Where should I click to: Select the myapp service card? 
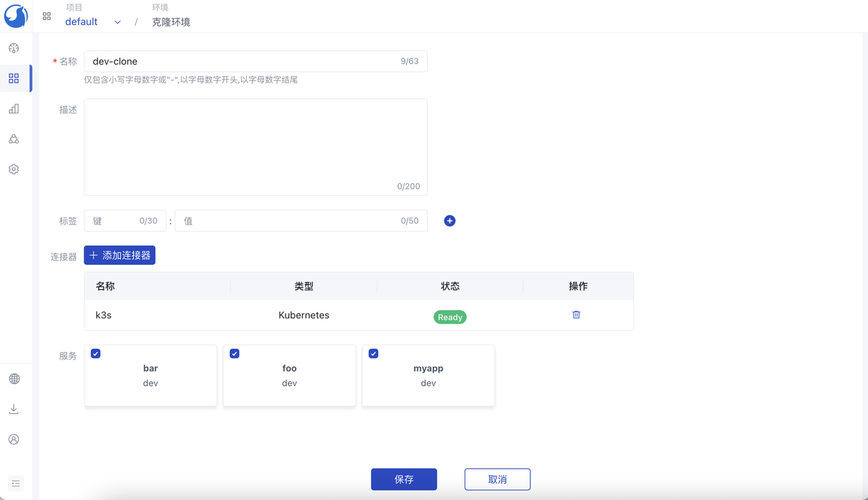(429, 376)
